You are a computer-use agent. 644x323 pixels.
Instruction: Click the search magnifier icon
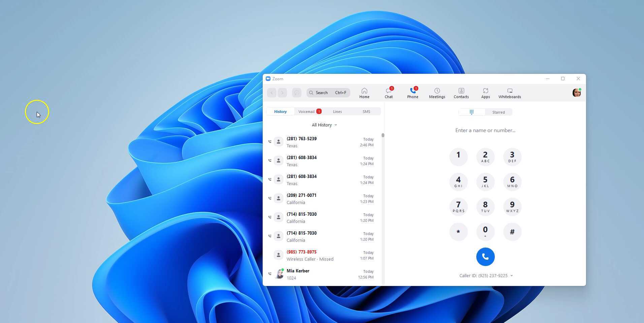click(x=312, y=92)
